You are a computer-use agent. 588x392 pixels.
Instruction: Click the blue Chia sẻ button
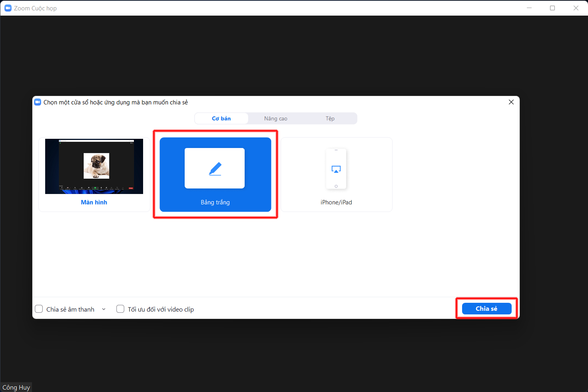tap(486, 308)
